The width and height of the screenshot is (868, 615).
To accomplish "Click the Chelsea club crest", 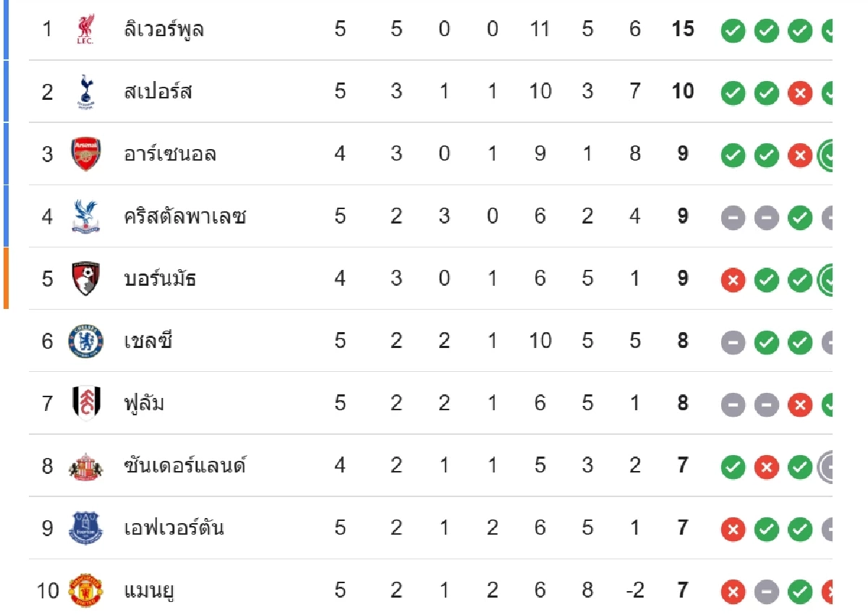I will click(85, 341).
